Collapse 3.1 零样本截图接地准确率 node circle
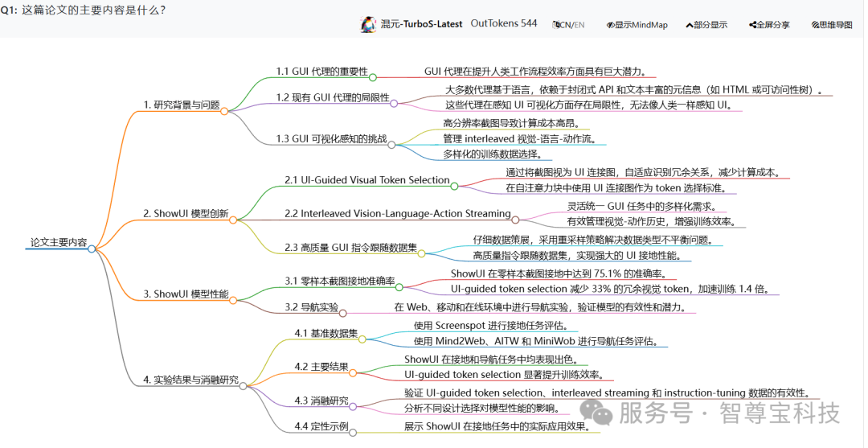Screen dimensions: 868x448 pyautogui.click(x=399, y=287)
